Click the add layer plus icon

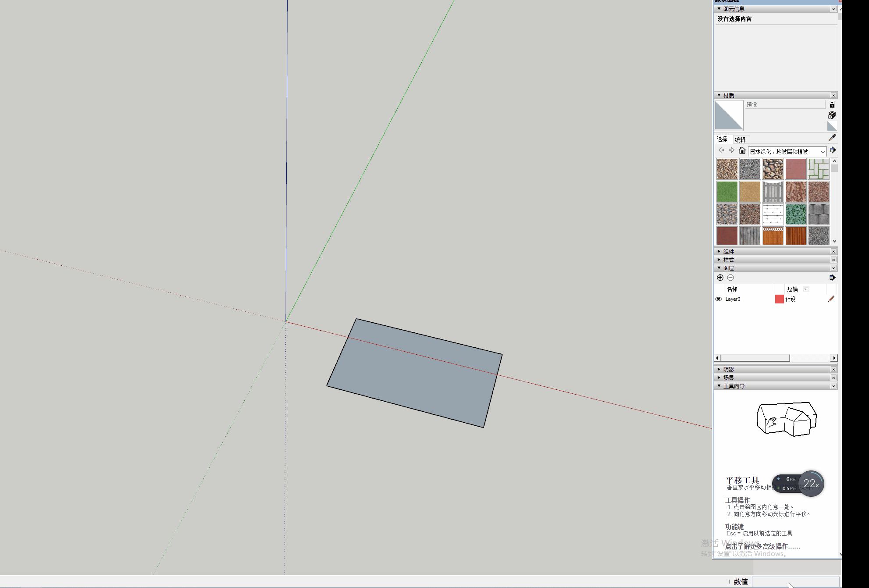coord(720,278)
